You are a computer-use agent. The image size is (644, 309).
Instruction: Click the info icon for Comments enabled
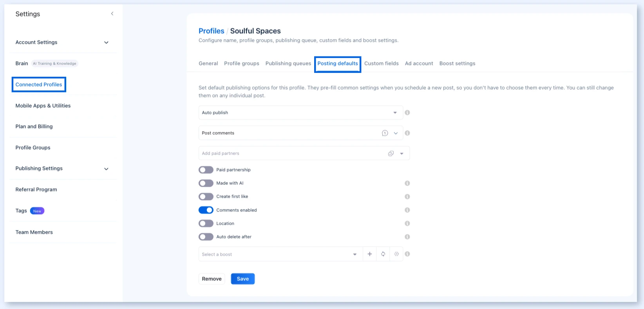pos(407,210)
